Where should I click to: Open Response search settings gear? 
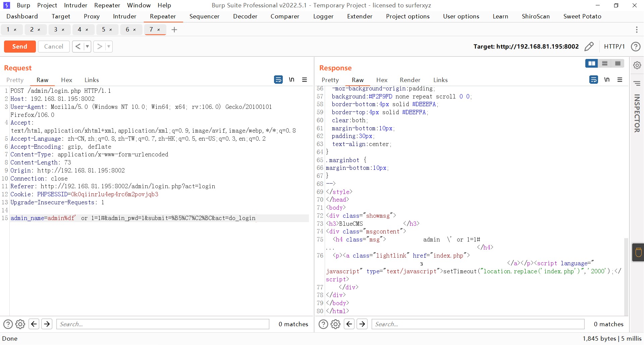point(336,324)
